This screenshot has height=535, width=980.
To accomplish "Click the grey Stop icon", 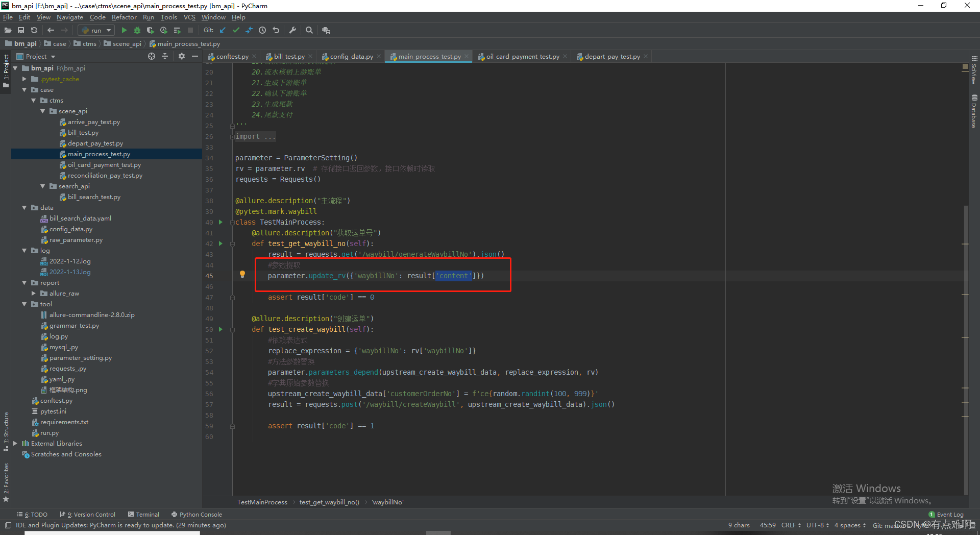I will coord(190,30).
